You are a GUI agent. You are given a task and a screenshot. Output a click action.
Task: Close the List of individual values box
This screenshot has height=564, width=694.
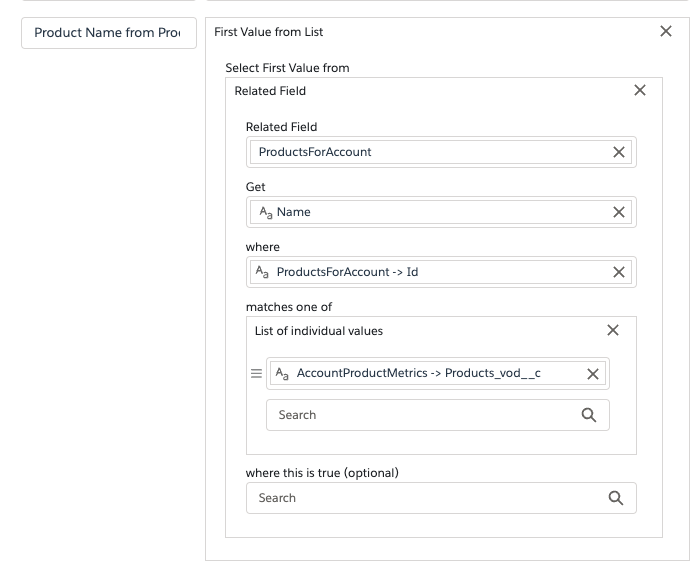tap(613, 331)
